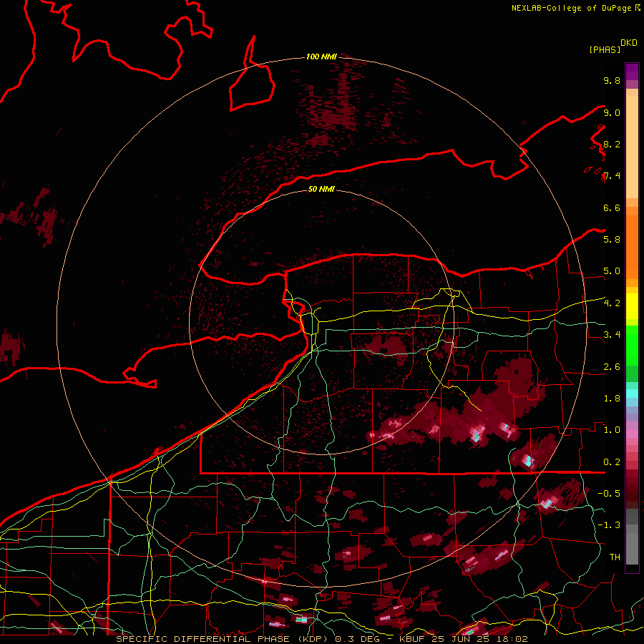Select the 6.6 legend value
The width and height of the screenshot is (644, 644).
coord(612,208)
